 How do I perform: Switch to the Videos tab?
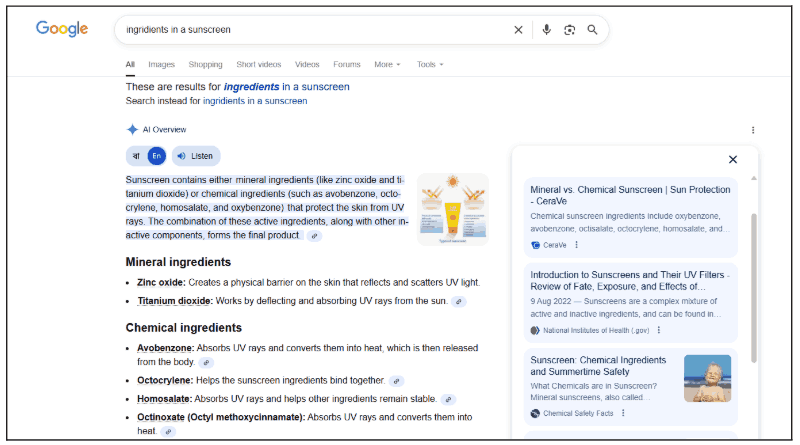pyautogui.click(x=307, y=64)
